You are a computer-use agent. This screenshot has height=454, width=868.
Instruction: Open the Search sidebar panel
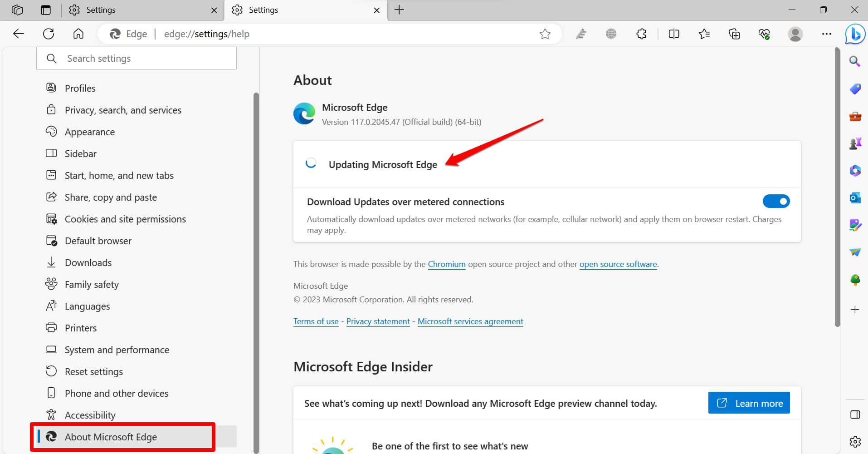[855, 61]
